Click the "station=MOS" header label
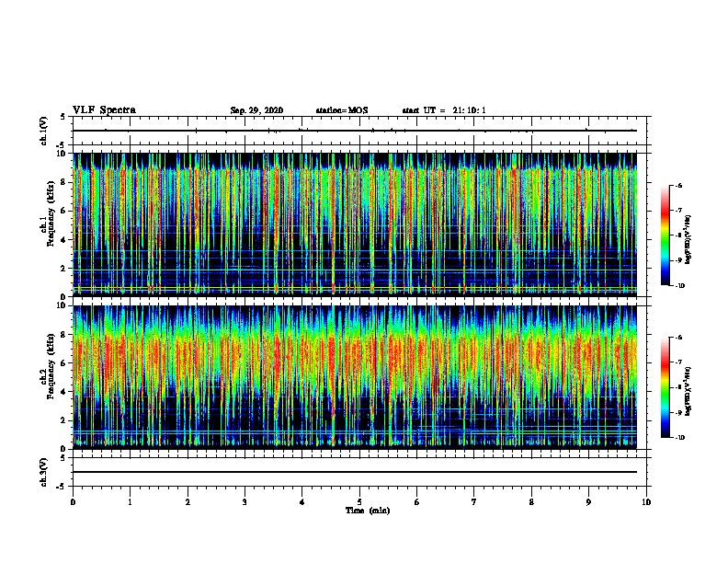728x563 pixels. (x=342, y=110)
